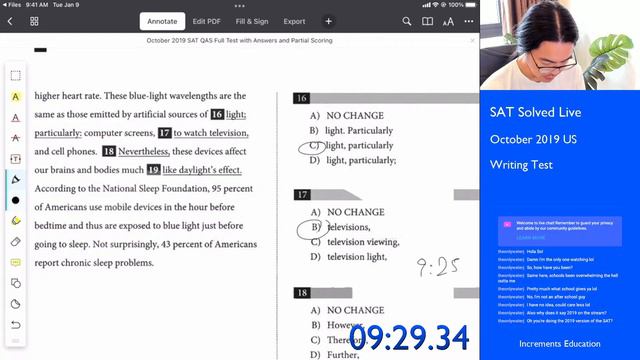Switch to the Annotate tab

click(x=162, y=21)
